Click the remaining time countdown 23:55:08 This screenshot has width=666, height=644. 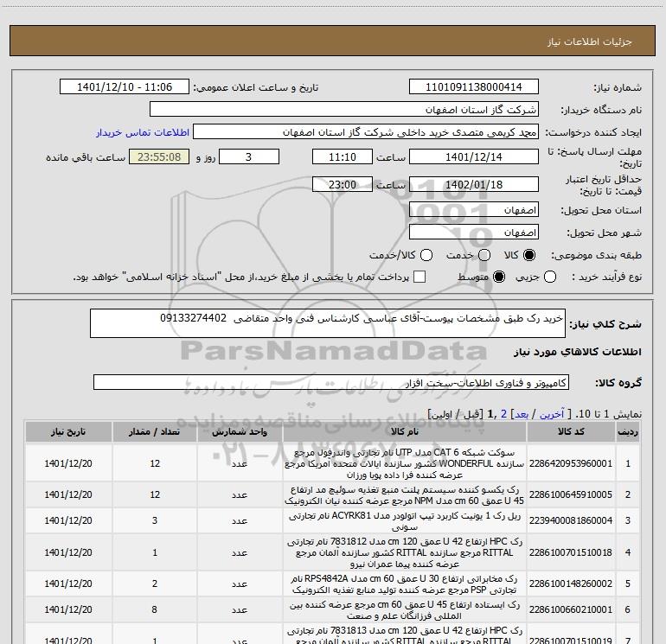coord(159,156)
